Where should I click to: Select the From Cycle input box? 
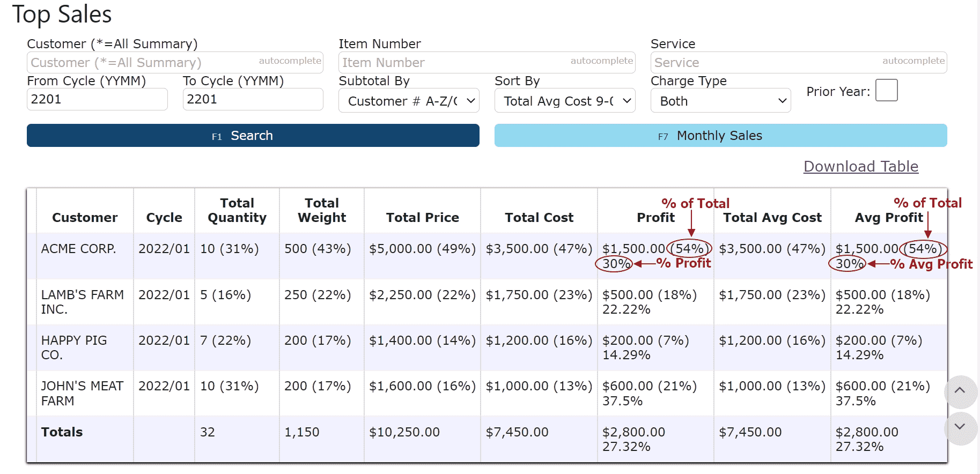97,99
